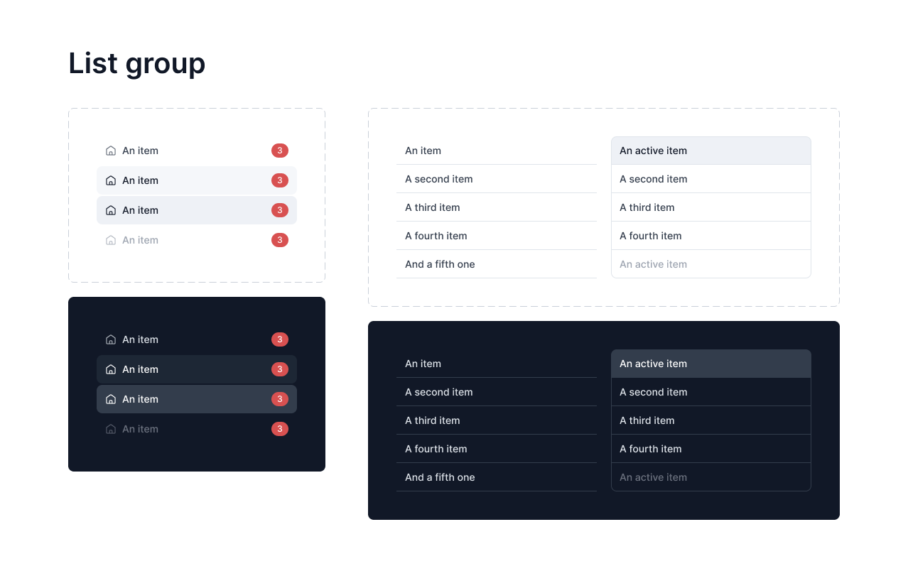Click the home icon on the active dark item
908x588 pixels.
[111, 399]
